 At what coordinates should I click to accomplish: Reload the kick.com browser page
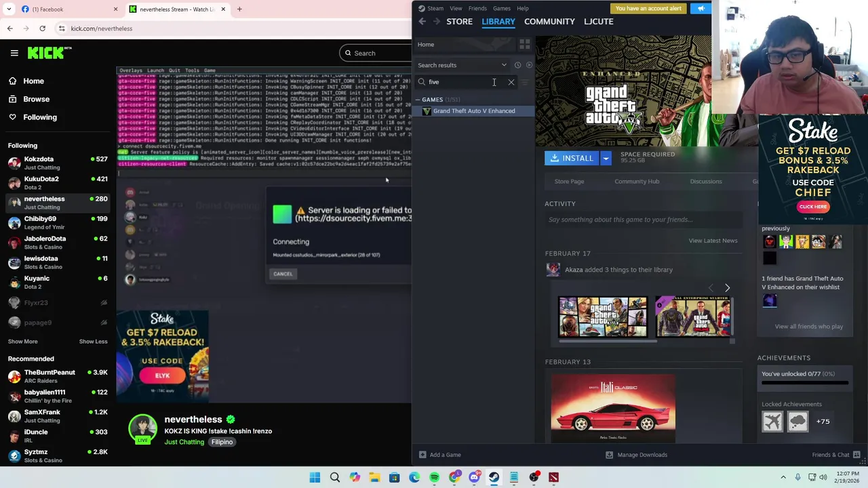coord(42,28)
